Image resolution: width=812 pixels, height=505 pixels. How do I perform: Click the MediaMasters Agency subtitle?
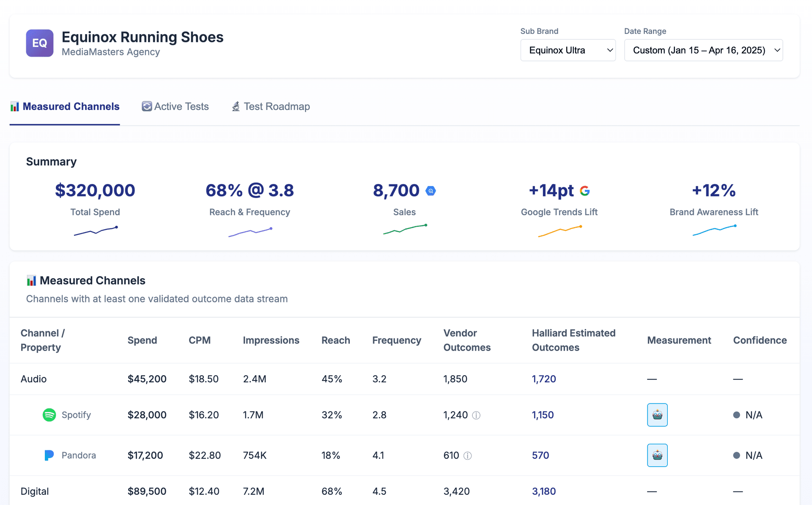coord(111,52)
